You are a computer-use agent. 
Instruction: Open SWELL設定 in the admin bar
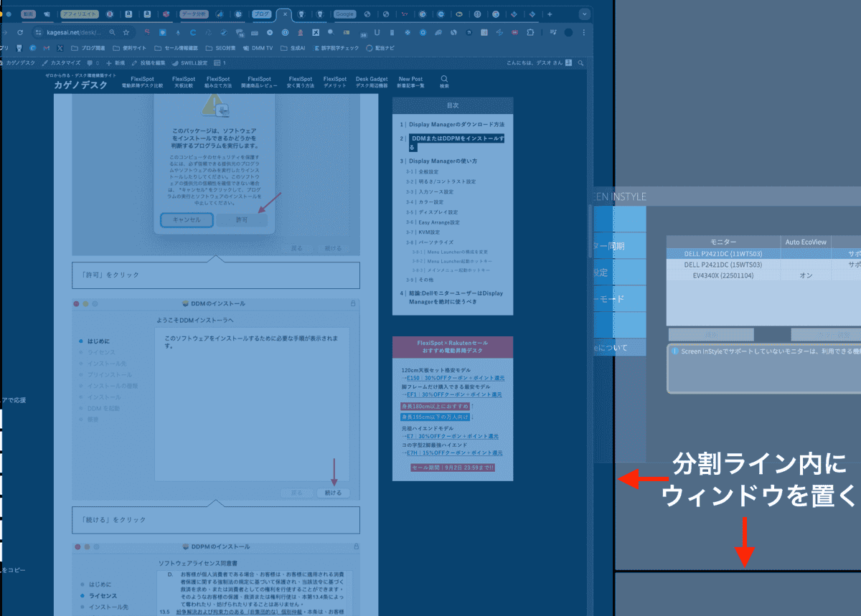pyautogui.click(x=190, y=63)
